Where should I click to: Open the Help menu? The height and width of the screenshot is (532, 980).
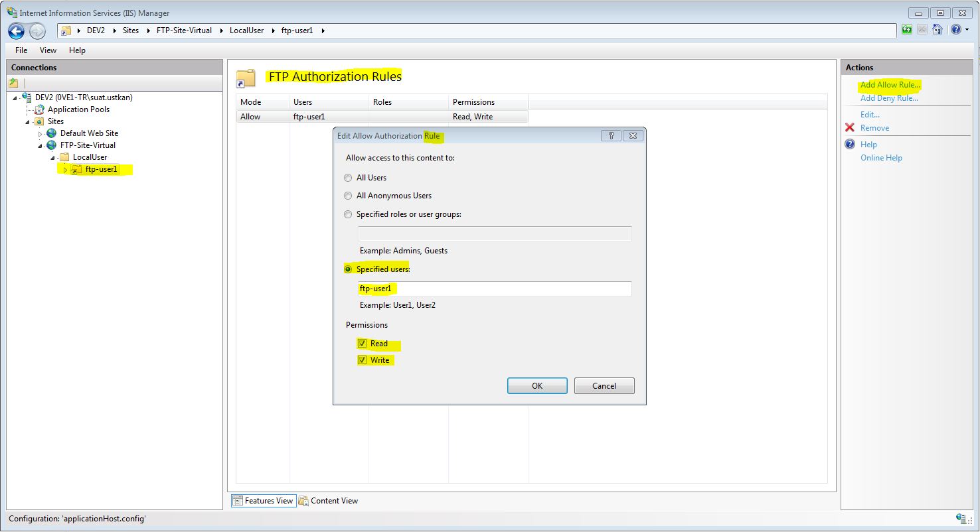pyautogui.click(x=77, y=50)
